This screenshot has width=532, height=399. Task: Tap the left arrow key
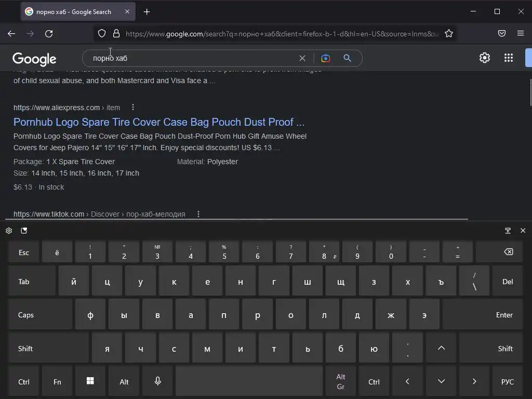[407, 381]
